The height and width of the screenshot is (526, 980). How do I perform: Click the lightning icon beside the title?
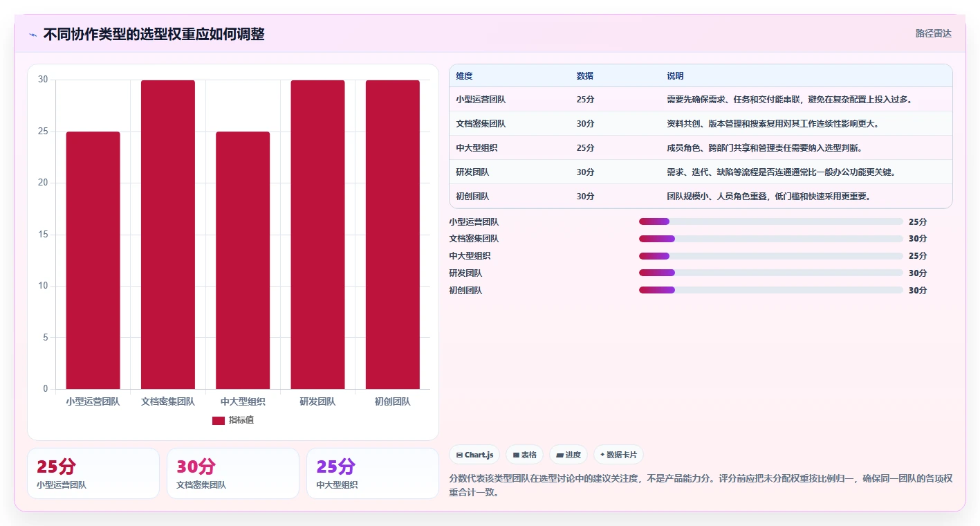pyautogui.click(x=33, y=35)
